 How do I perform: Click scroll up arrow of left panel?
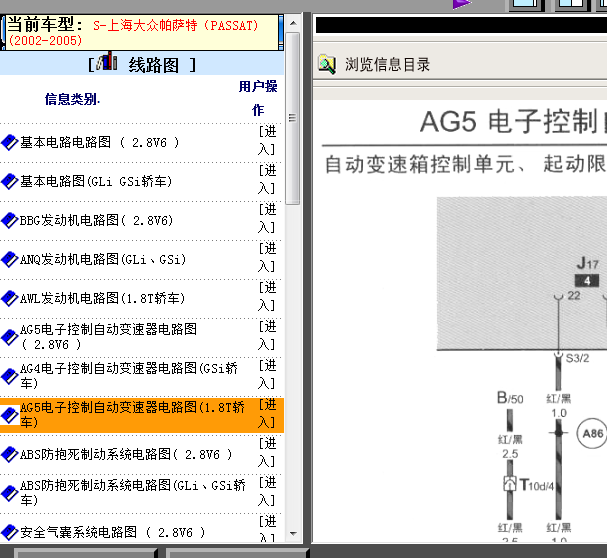coord(293,23)
